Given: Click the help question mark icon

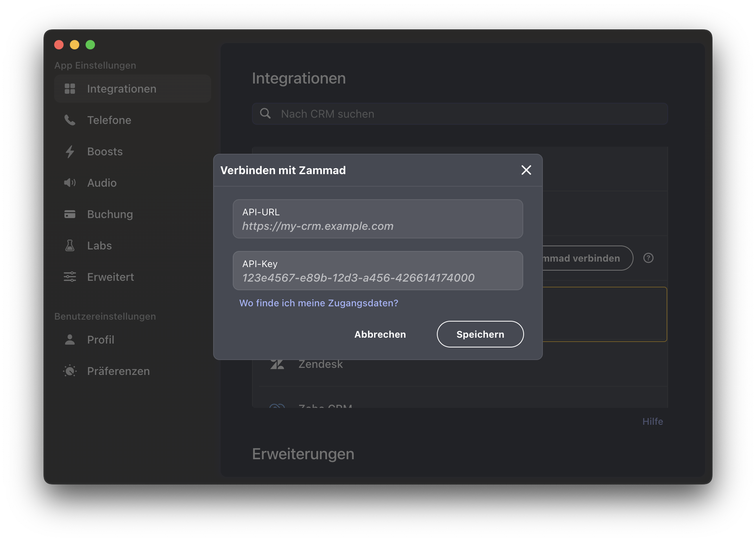Looking at the screenshot, I should pyautogui.click(x=648, y=258).
